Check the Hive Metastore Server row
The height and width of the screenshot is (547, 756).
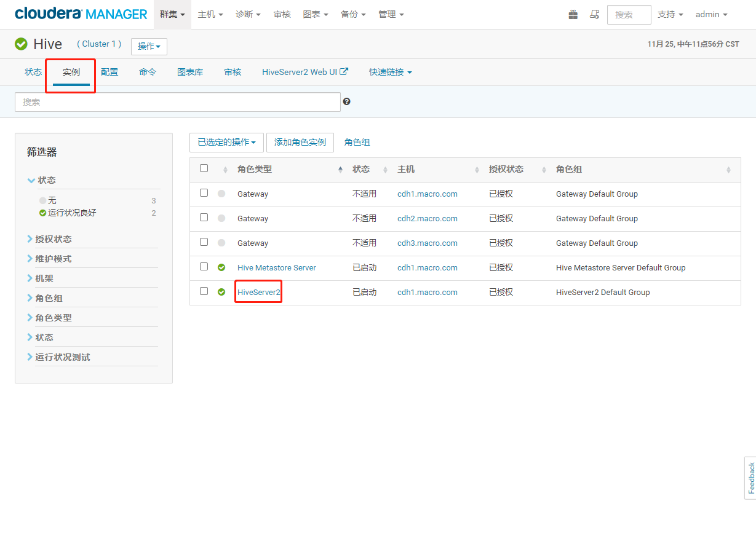click(204, 267)
